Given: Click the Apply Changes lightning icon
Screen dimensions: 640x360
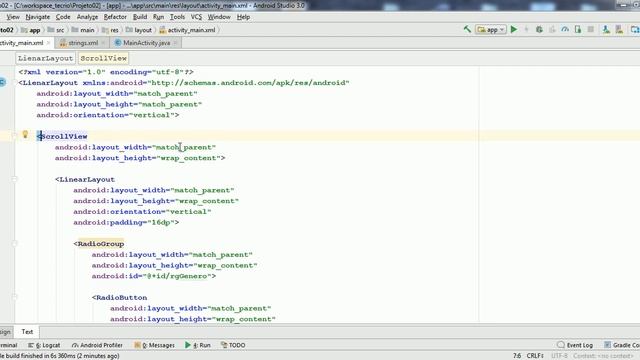Looking at the screenshot, I should [527, 29].
